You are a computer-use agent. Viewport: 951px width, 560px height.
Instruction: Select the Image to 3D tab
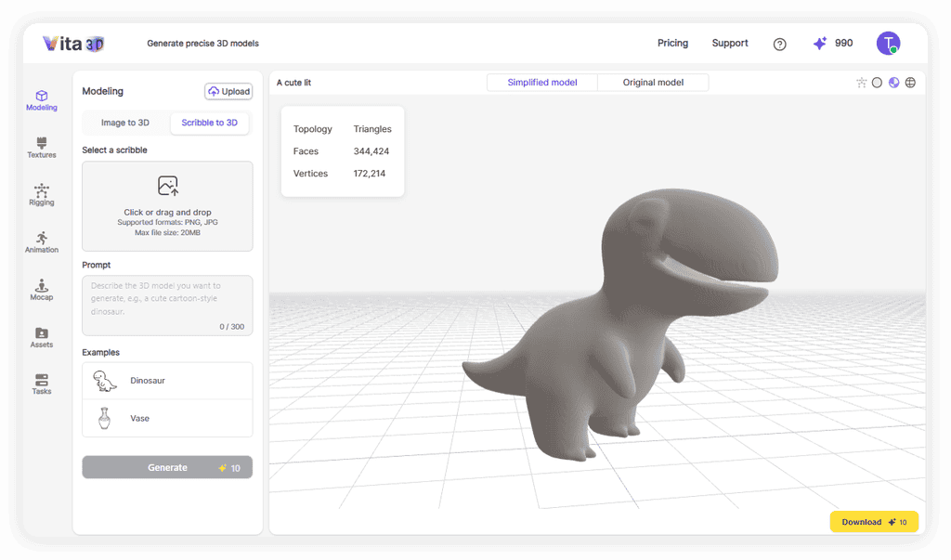125,123
